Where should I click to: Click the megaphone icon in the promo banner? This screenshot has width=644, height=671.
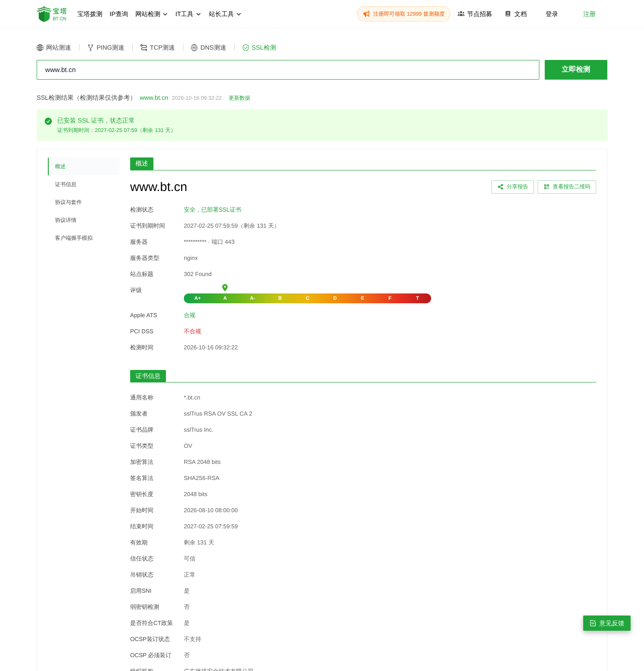[x=367, y=14]
